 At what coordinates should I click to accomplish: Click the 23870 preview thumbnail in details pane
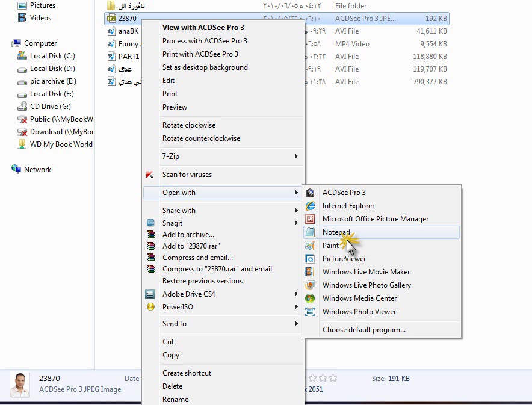point(21,384)
